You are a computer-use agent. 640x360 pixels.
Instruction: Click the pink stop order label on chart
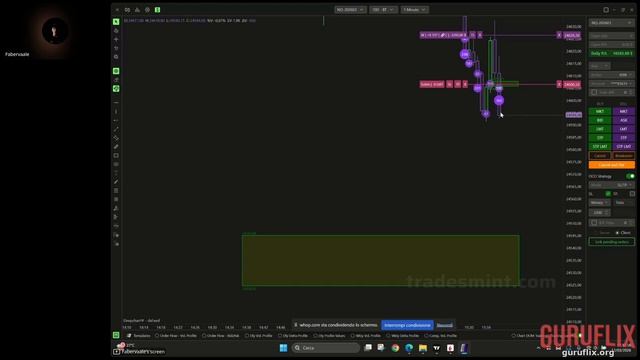point(432,84)
